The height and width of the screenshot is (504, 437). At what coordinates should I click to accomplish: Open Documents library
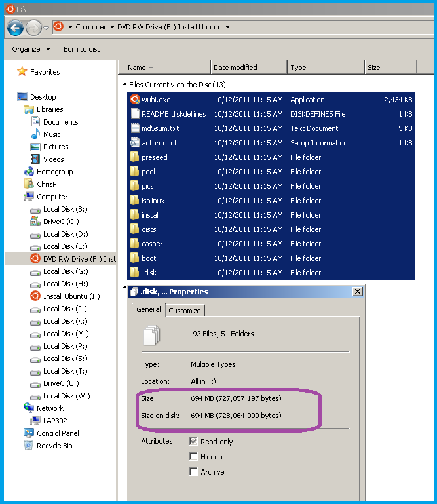60,122
